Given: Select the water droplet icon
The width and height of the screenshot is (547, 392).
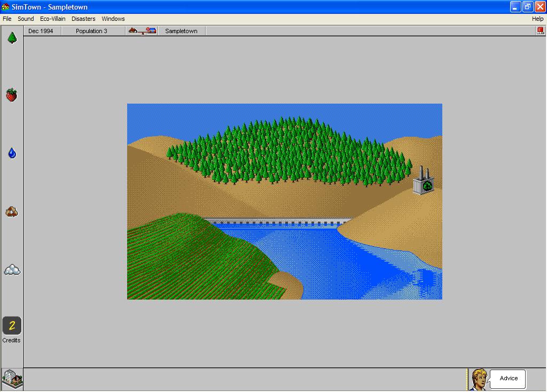Looking at the screenshot, I should tap(12, 153).
